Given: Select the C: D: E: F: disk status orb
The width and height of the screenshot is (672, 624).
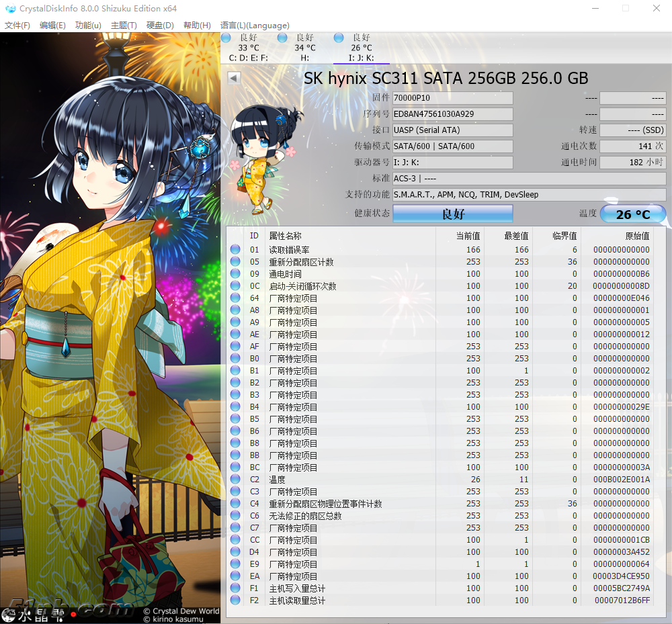Looking at the screenshot, I should pos(226,38).
